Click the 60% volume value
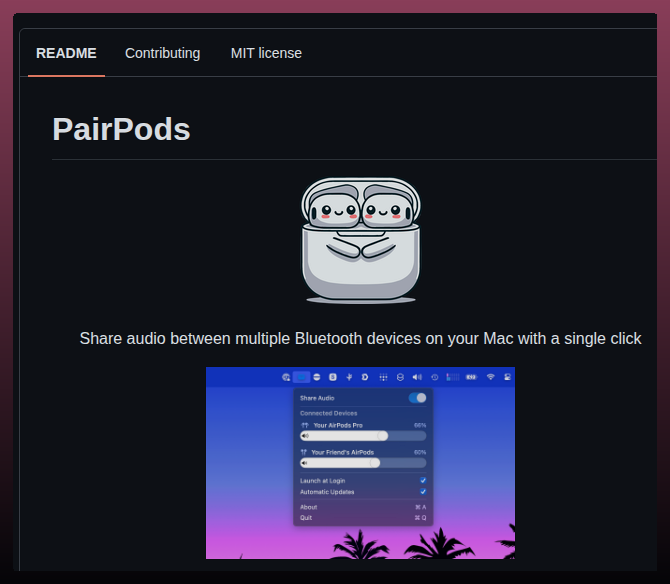This screenshot has width=670, height=584. (420, 452)
